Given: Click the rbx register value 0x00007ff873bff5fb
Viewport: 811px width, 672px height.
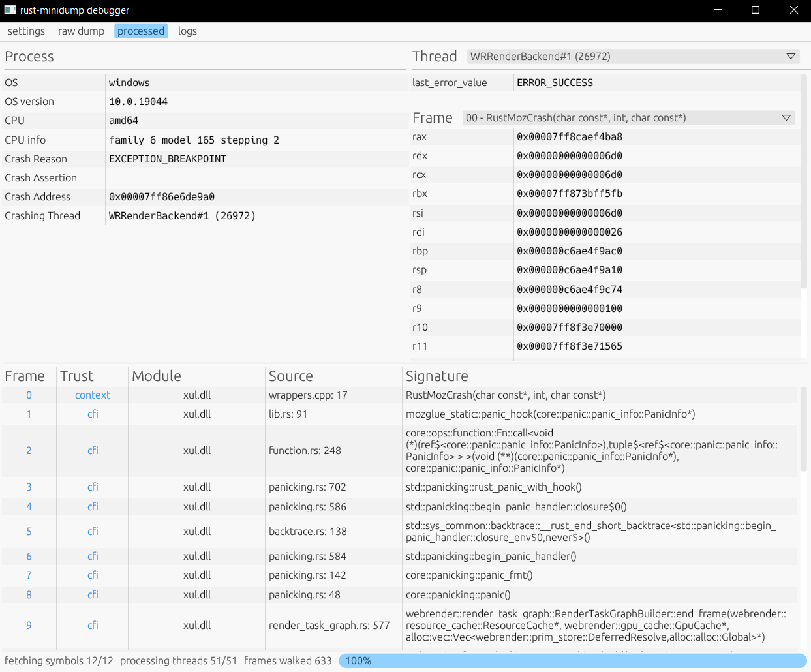Looking at the screenshot, I should (x=570, y=194).
